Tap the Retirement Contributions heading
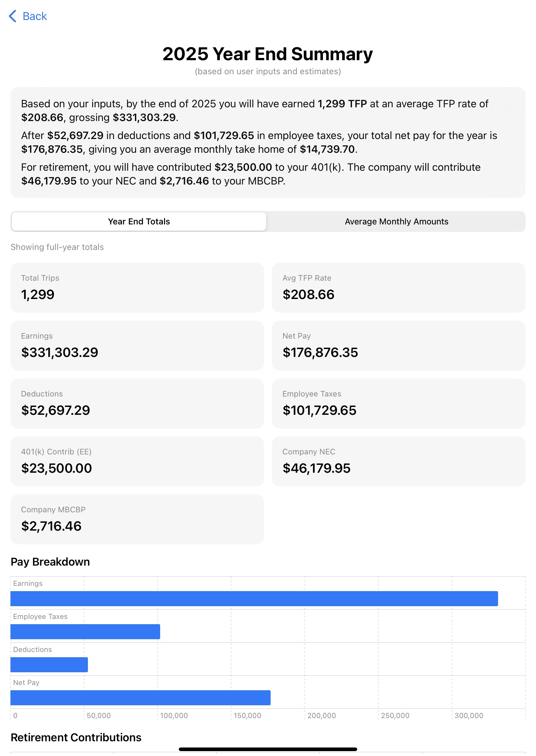Viewport: 536px width, 756px height. pyautogui.click(x=76, y=737)
